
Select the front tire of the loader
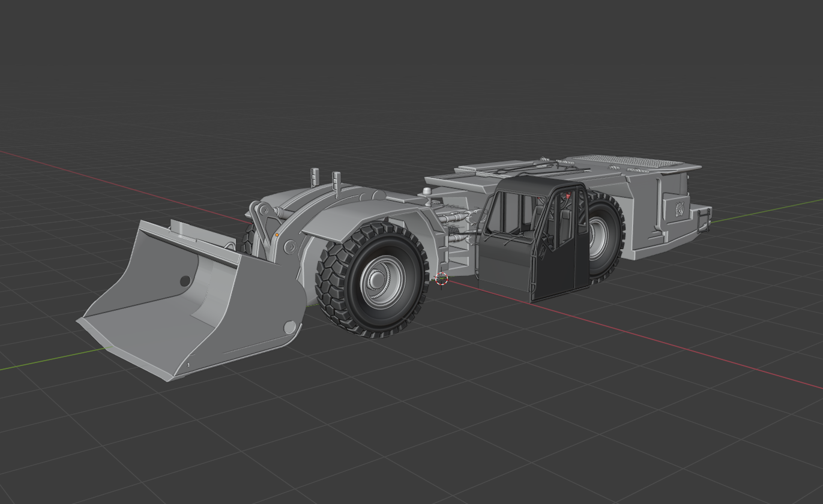point(372,279)
